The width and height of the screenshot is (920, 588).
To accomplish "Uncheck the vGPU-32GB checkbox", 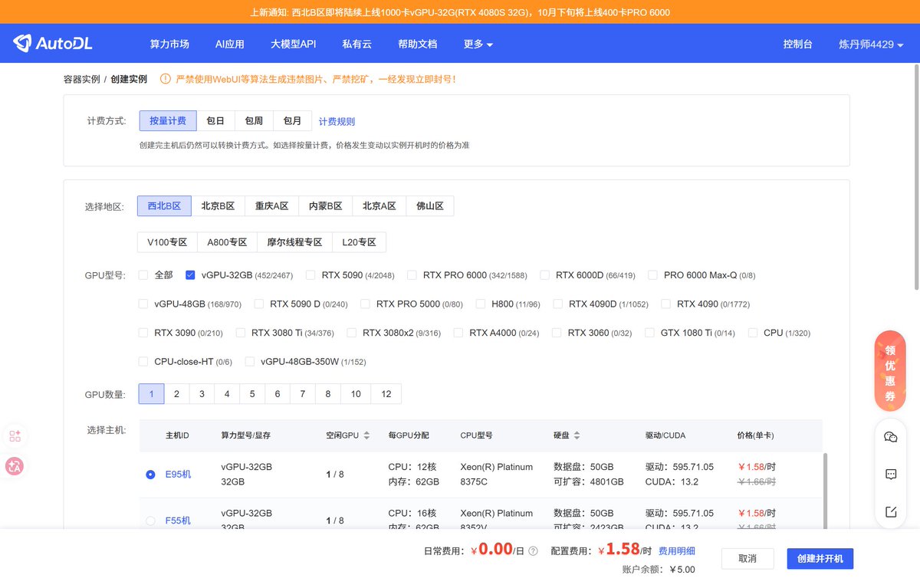I will coord(190,274).
